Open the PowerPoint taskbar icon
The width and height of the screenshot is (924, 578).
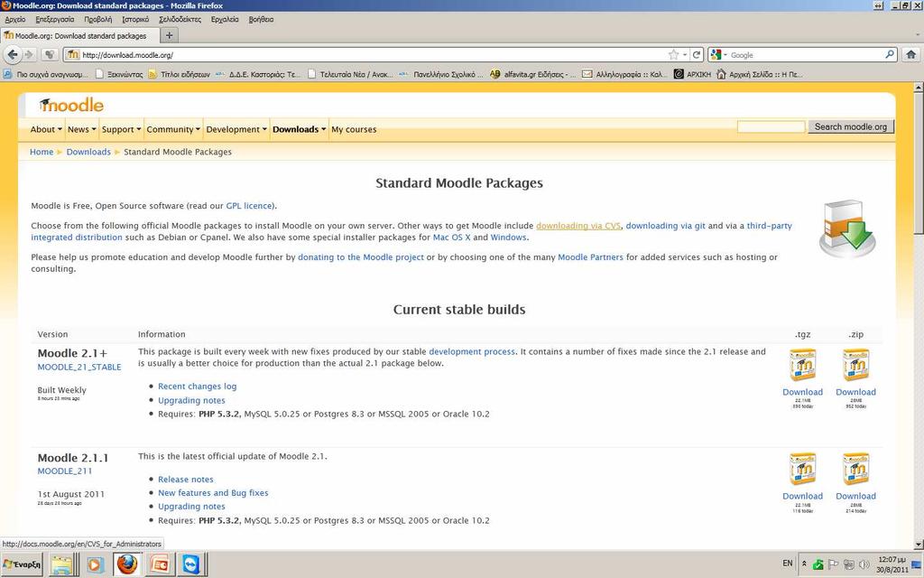(159, 564)
